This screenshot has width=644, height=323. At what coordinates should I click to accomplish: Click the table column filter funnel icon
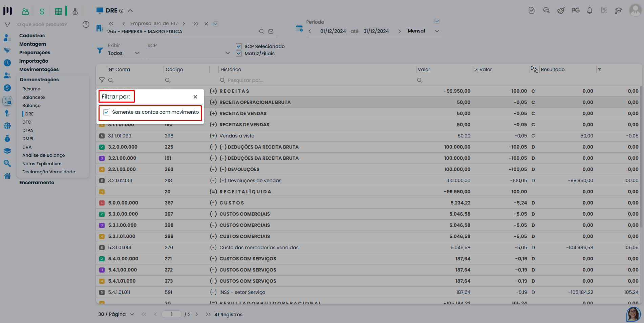pyautogui.click(x=102, y=80)
